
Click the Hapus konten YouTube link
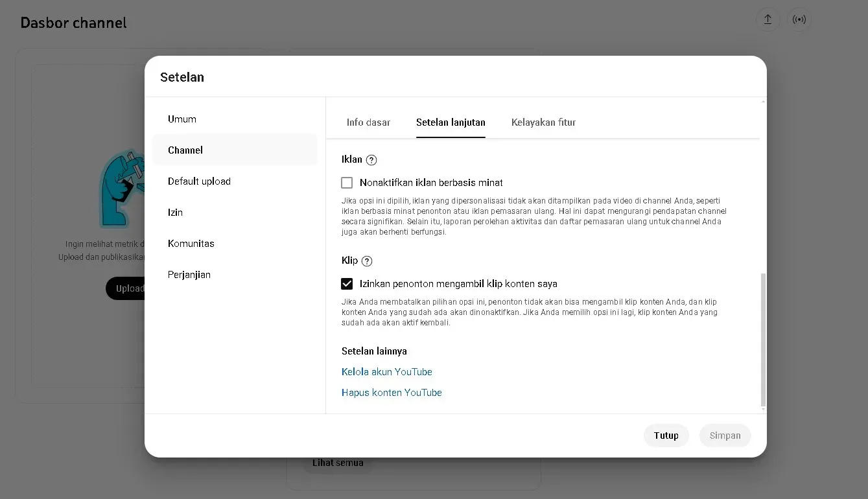(x=392, y=393)
